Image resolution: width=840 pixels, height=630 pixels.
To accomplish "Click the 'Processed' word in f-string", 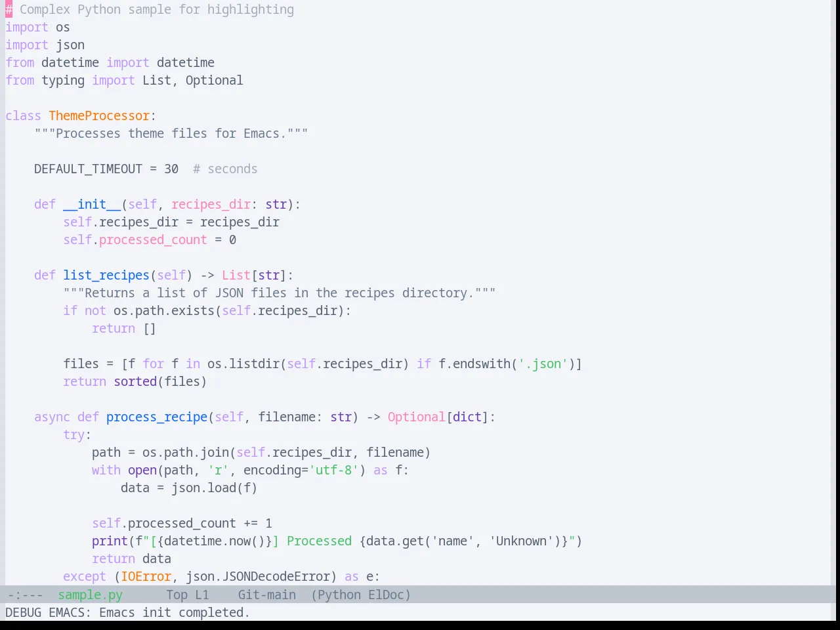I will tap(319, 541).
